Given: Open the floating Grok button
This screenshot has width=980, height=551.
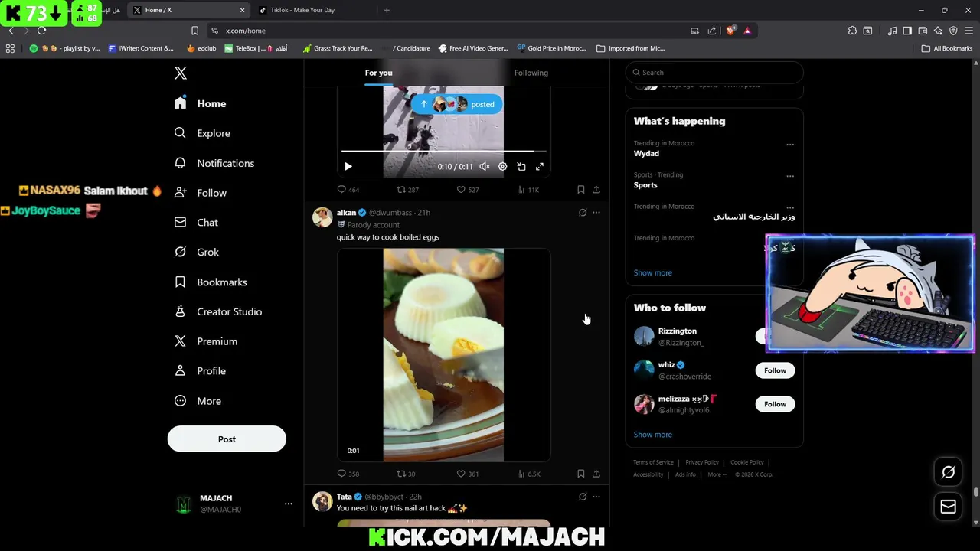Looking at the screenshot, I should point(948,472).
